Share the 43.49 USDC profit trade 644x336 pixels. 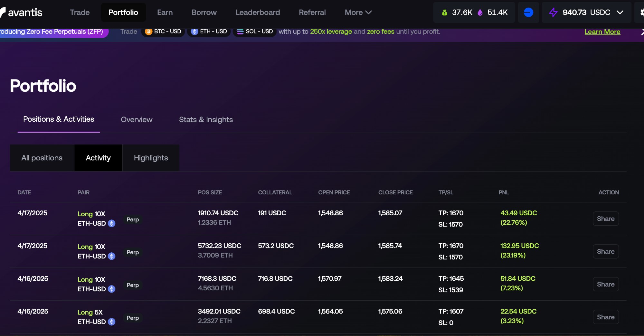point(606,219)
